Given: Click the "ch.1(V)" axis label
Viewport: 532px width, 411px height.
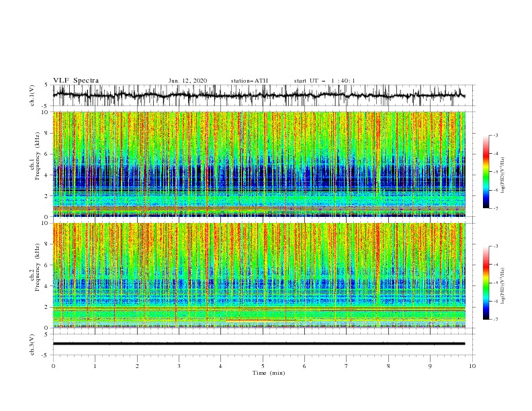Looking at the screenshot, I should click(x=32, y=95).
